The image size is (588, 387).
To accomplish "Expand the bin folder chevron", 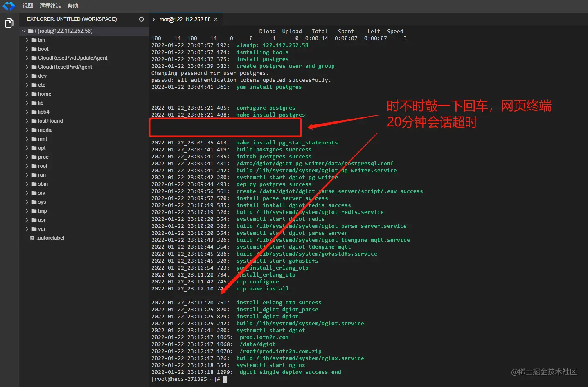I will 27,40.
